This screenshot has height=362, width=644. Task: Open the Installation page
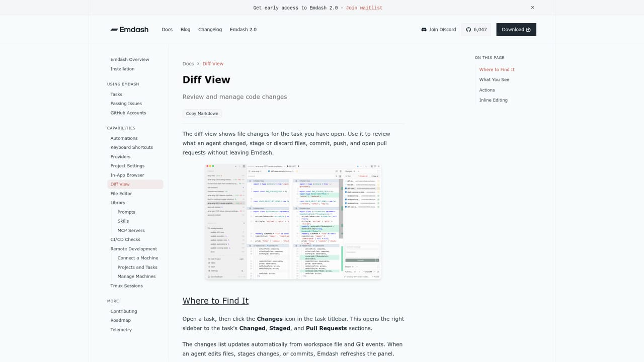[x=123, y=69]
